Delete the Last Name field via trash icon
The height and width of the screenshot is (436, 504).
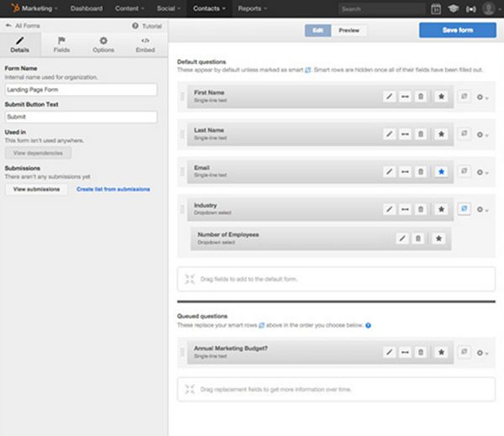click(x=422, y=134)
